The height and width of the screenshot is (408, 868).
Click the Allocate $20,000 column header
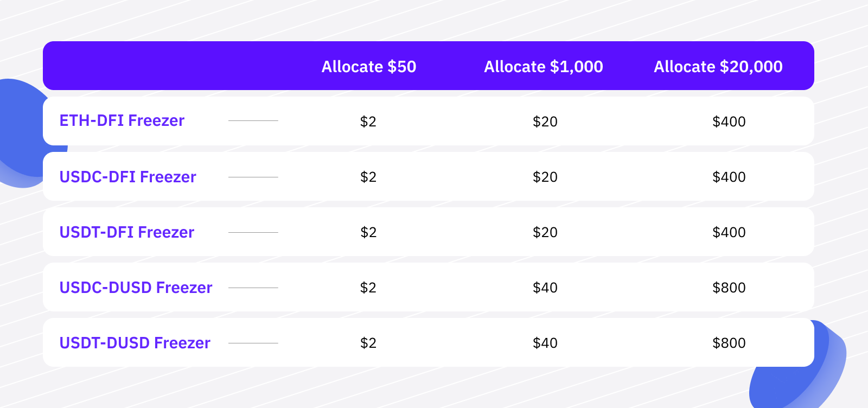point(718,67)
